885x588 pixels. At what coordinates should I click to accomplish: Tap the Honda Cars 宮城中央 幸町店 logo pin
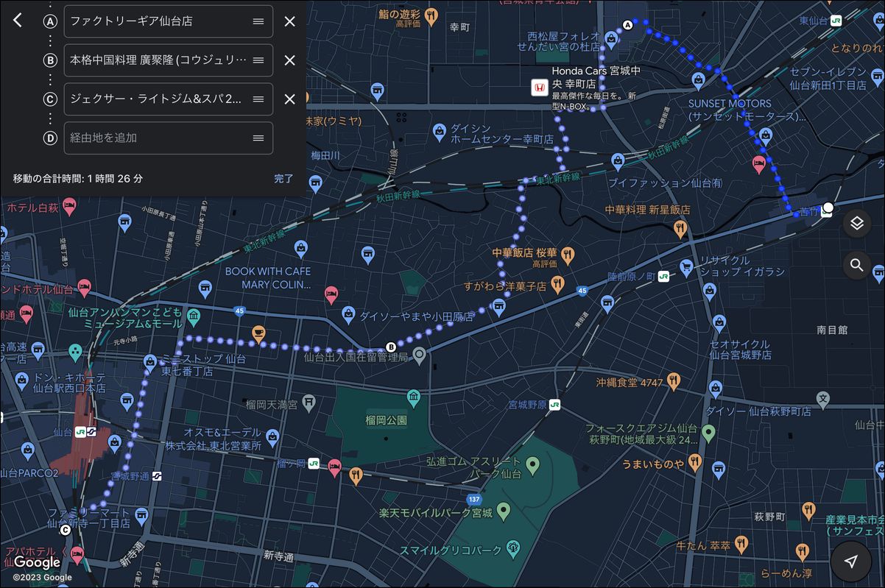[x=539, y=88]
